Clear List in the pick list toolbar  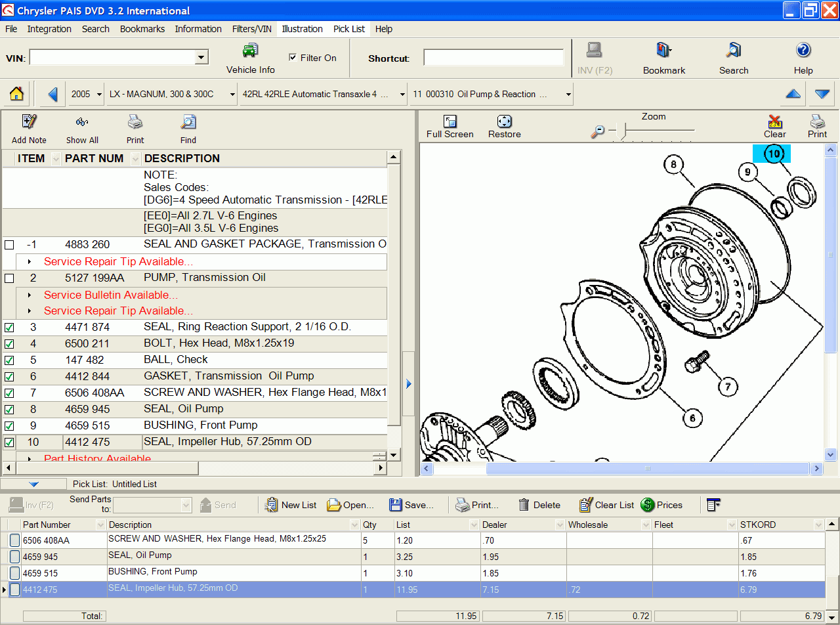607,505
